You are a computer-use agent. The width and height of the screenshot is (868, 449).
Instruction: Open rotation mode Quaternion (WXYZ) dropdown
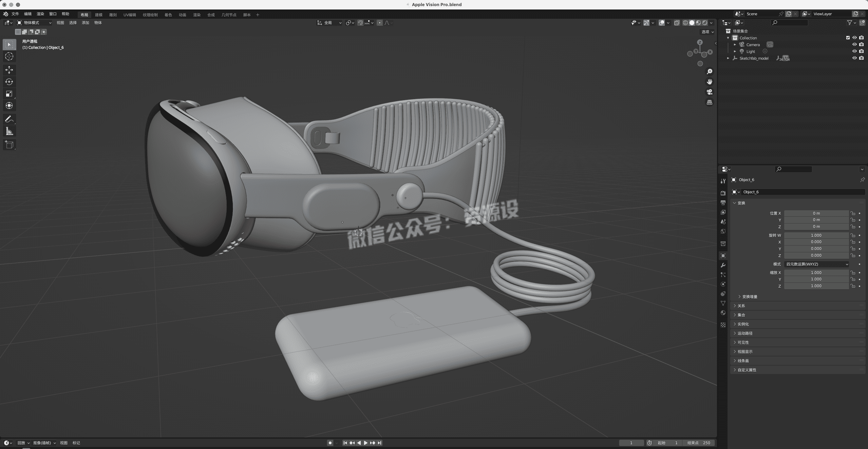coord(816,264)
